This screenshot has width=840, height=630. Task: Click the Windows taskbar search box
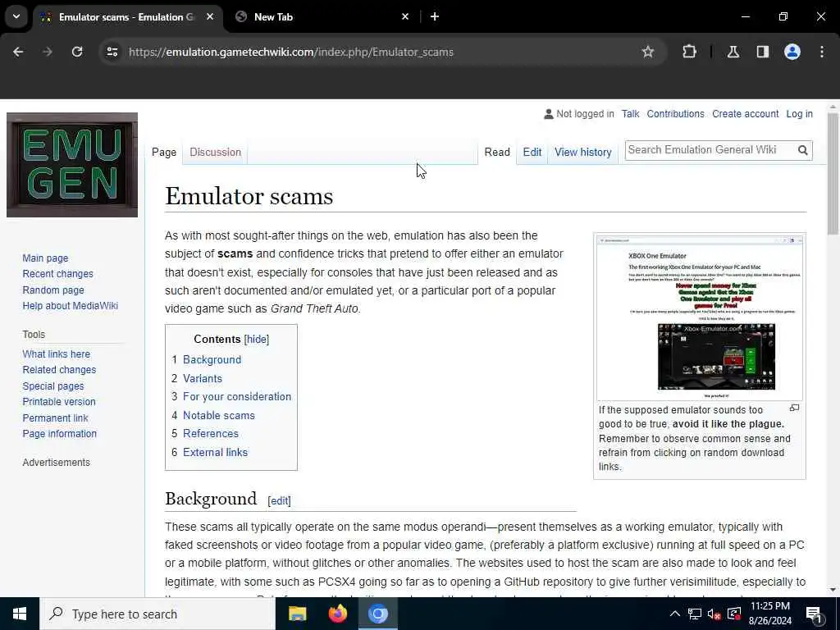pos(157,614)
